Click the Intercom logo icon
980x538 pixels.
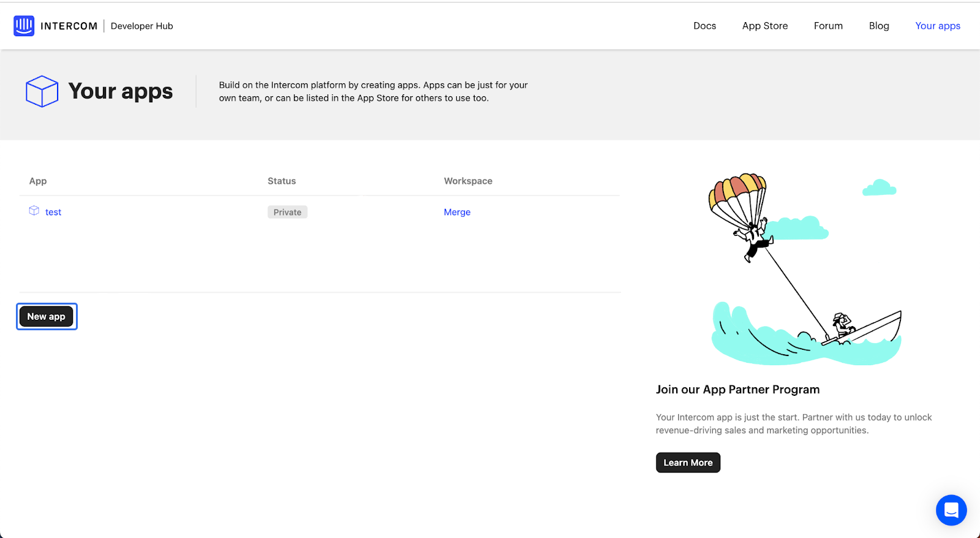24,26
